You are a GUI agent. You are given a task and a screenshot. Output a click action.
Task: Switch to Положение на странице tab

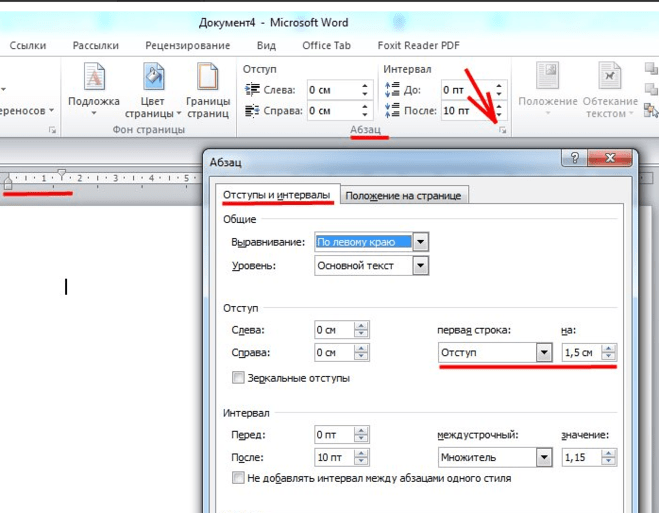[403, 195]
